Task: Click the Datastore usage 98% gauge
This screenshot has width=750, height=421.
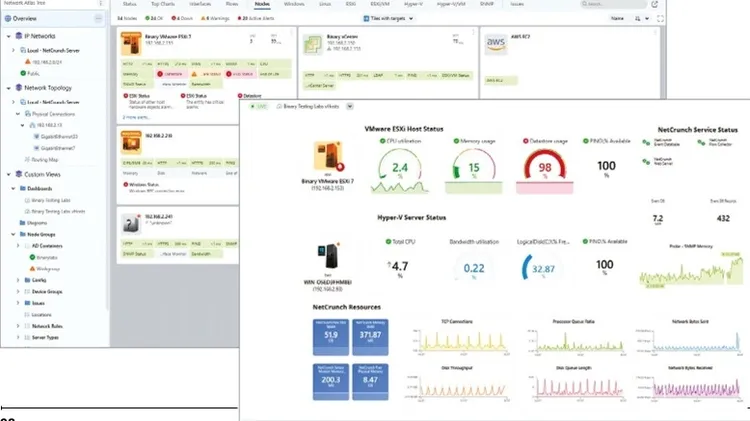Action: [x=544, y=167]
